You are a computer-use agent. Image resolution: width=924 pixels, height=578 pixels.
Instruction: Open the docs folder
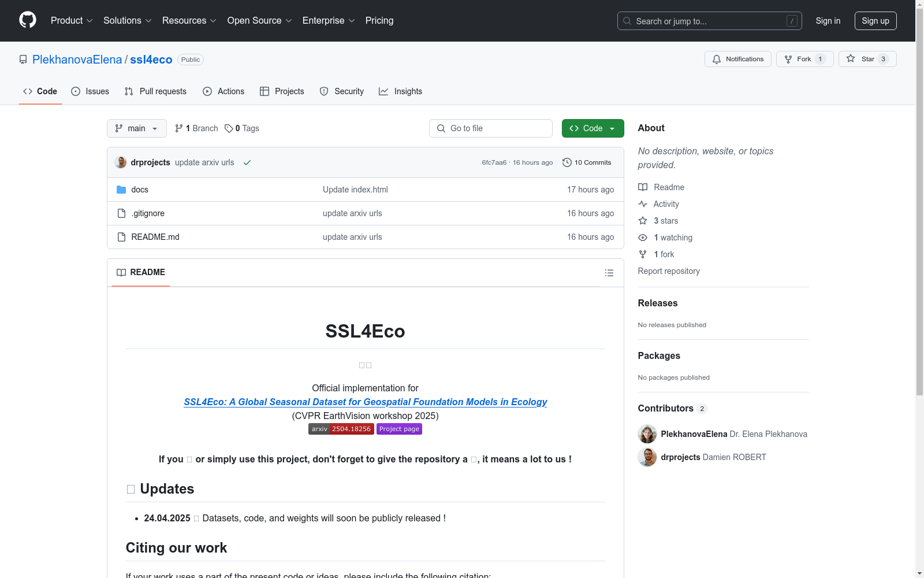140,190
